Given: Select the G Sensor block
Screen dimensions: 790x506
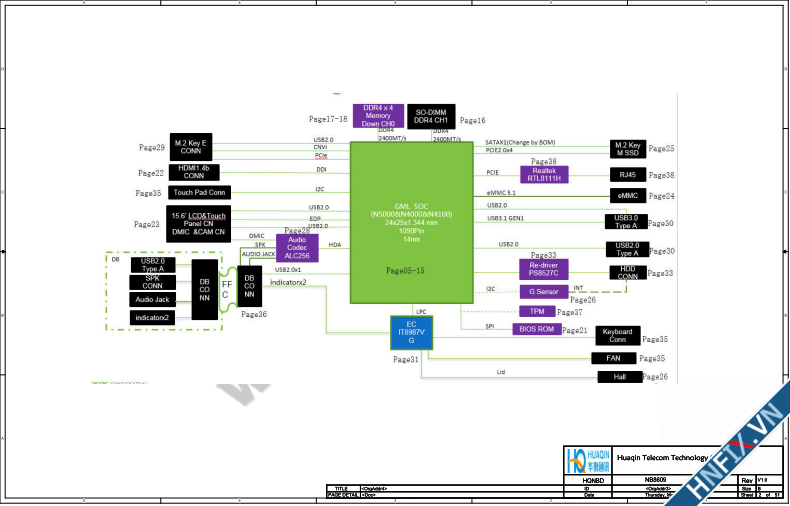Looking at the screenshot, I should [543, 292].
